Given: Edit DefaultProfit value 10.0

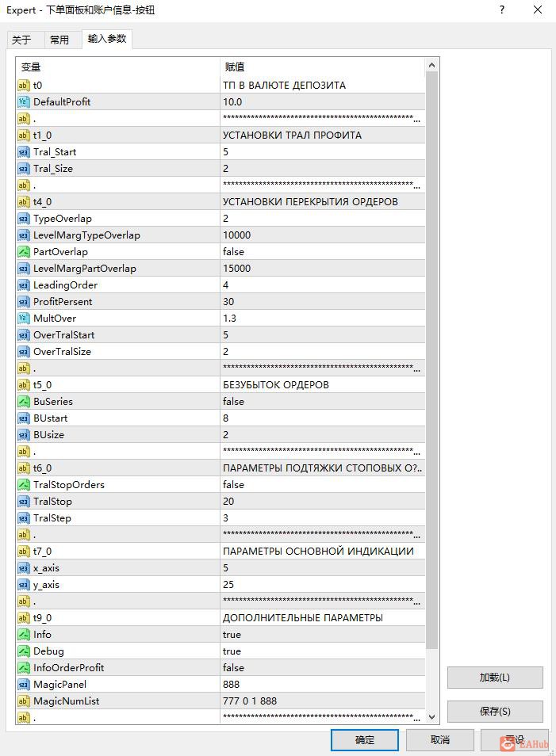Looking at the screenshot, I should (322, 101).
